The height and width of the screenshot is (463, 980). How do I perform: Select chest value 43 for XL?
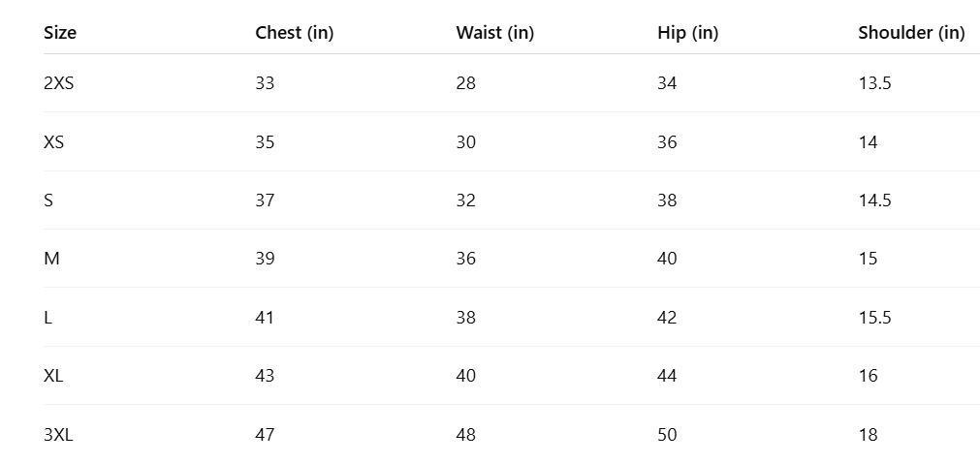click(x=265, y=376)
